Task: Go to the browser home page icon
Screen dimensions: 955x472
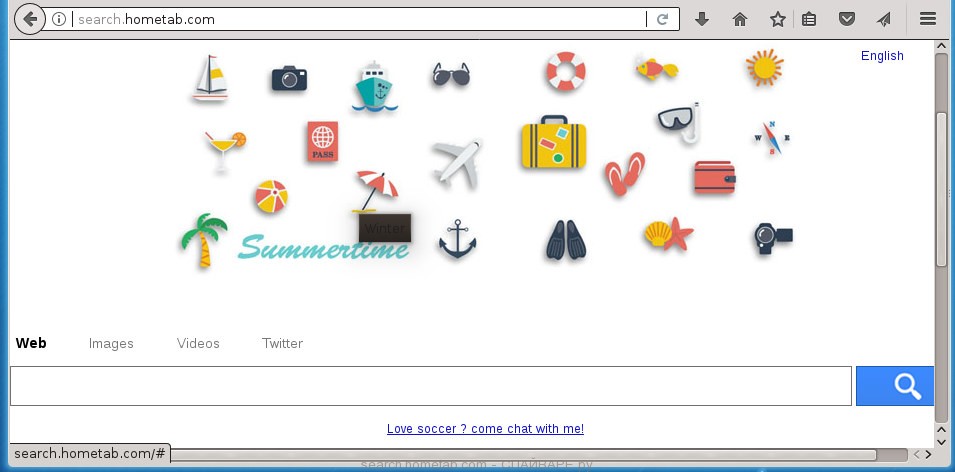Action: click(x=739, y=19)
